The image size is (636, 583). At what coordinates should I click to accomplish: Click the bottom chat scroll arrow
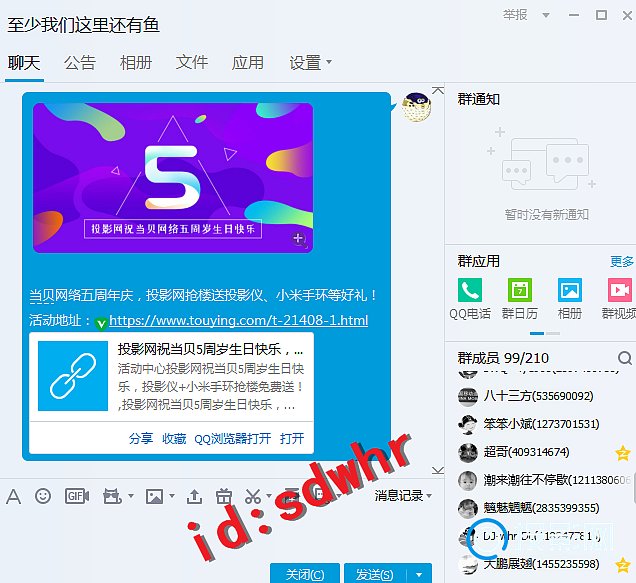[438, 470]
